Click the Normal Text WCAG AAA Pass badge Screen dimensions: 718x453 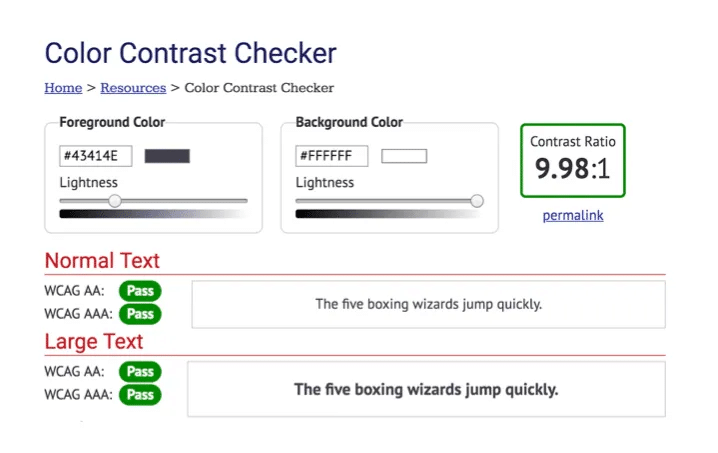[x=140, y=314]
